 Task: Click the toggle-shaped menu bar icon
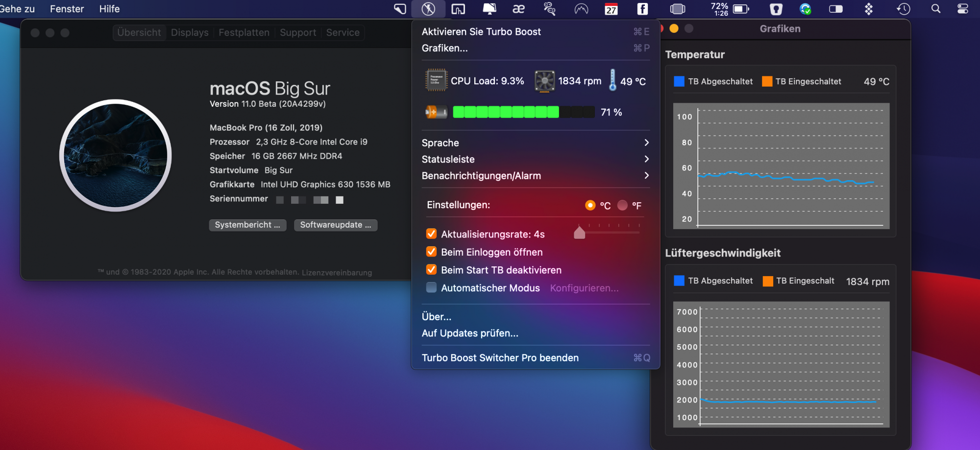pos(836,9)
